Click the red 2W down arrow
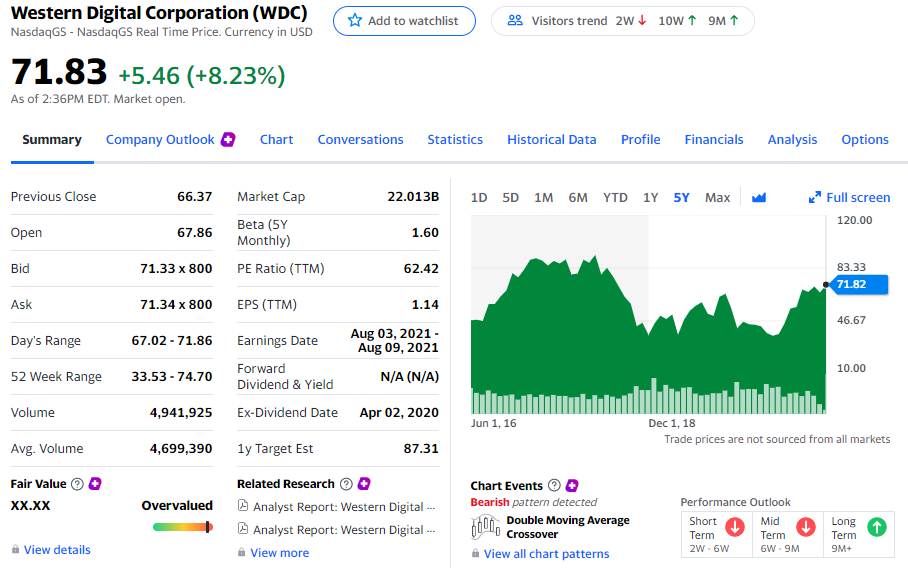The width and height of the screenshot is (908, 568). 642,20
